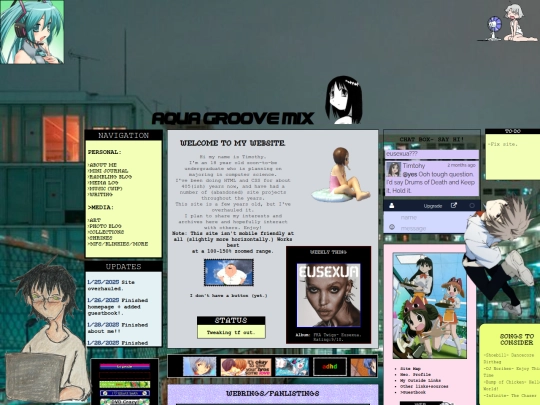Open chat box in popout window icon
Image resolution: width=540 pixels, height=405 pixels.
(x=454, y=205)
